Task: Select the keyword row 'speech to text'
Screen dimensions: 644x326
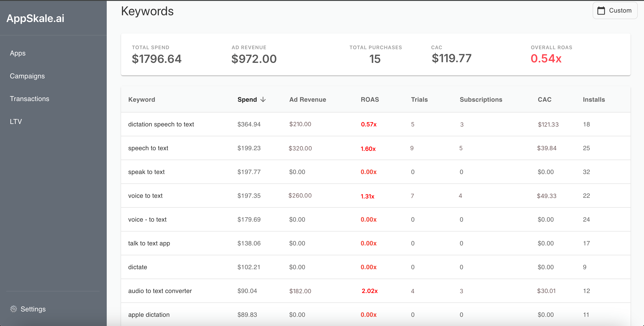Action: [148, 148]
